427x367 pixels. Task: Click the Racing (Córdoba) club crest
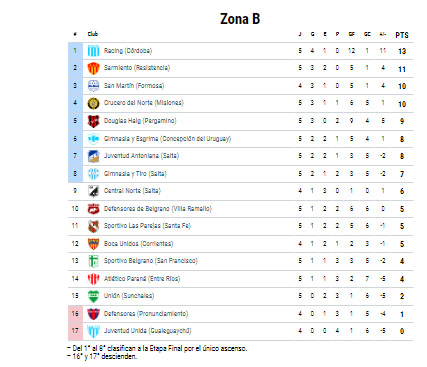click(x=93, y=51)
